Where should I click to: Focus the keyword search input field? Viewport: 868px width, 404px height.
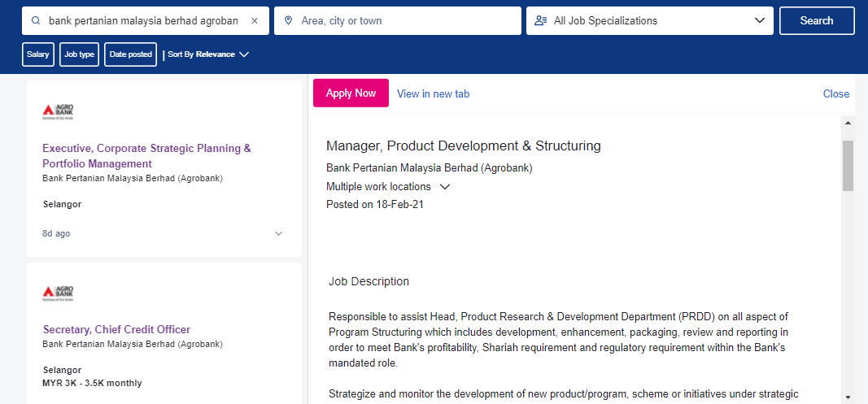[x=144, y=21]
